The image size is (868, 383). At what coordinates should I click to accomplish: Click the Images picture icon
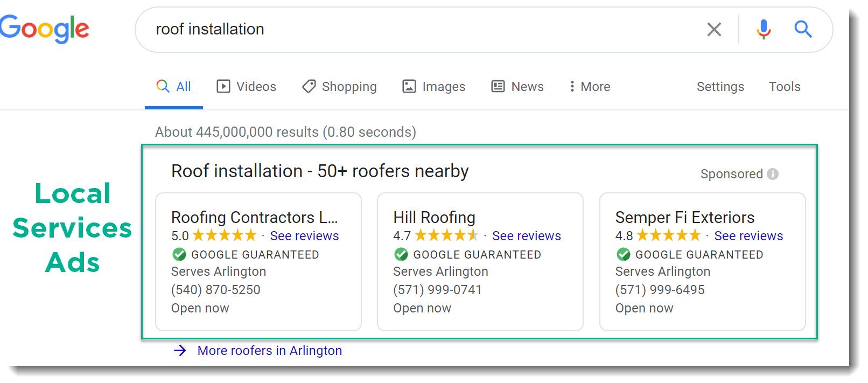click(x=409, y=86)
